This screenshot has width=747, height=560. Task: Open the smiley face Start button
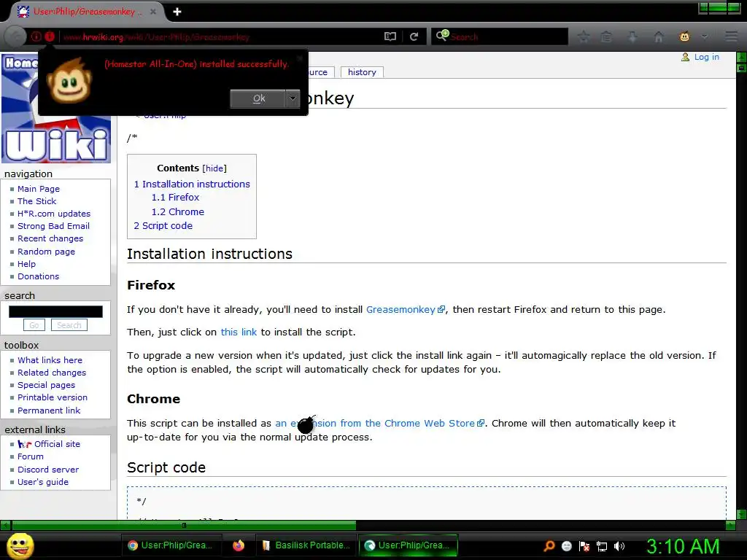click(x=20, y=545)
